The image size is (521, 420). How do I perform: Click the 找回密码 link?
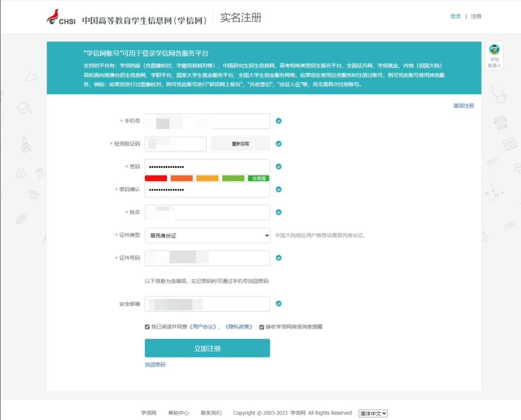click(x=155, y=365)
